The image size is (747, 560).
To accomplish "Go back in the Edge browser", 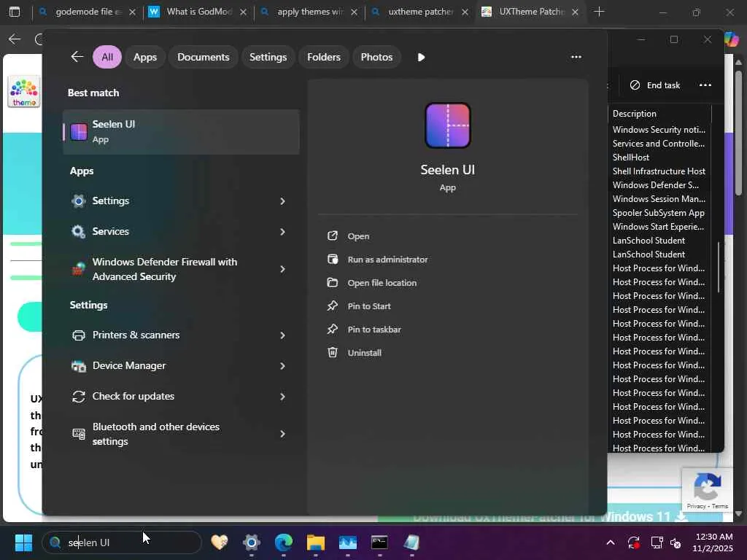I will (15, 39).
